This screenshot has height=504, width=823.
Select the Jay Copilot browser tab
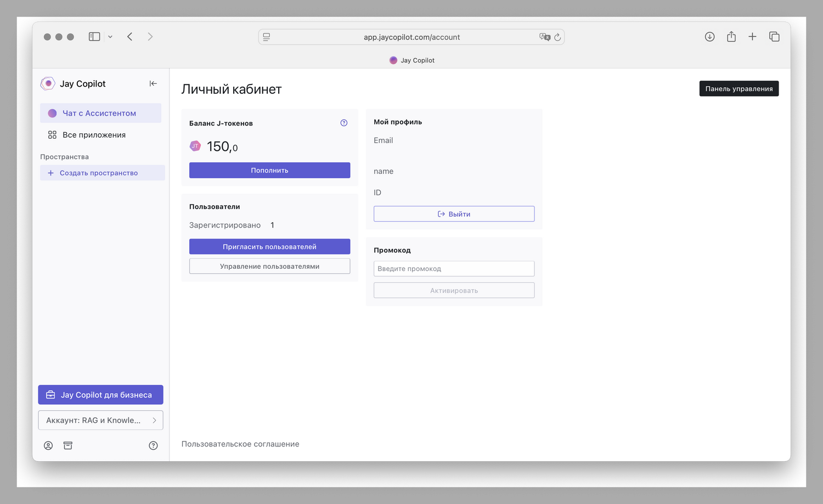tap(411, 60)
